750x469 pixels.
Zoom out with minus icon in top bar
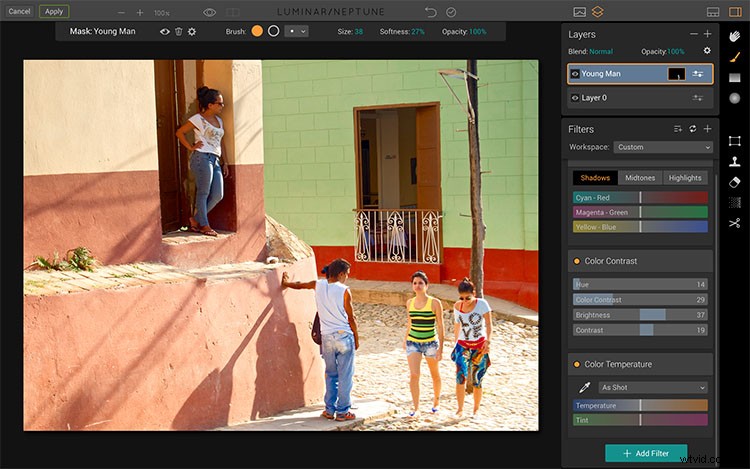pos(121,12)
